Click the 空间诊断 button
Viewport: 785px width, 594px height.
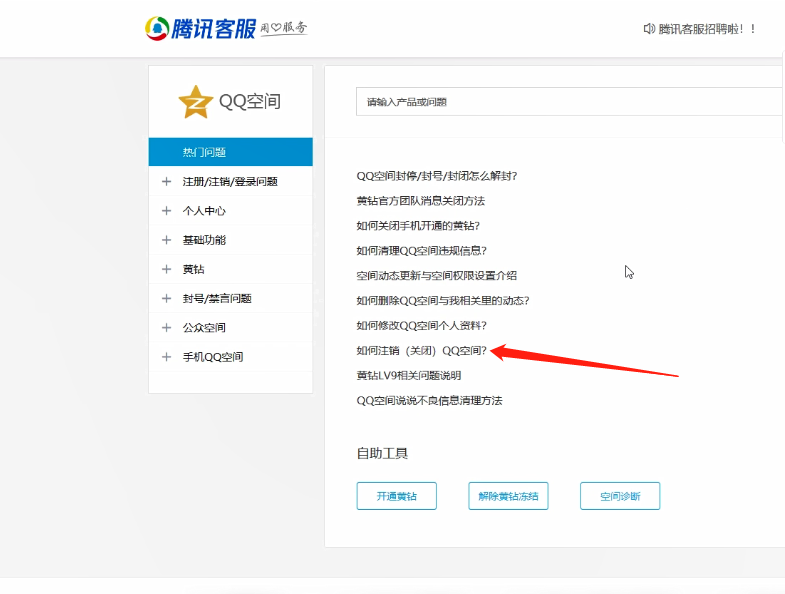coord(620,496)
